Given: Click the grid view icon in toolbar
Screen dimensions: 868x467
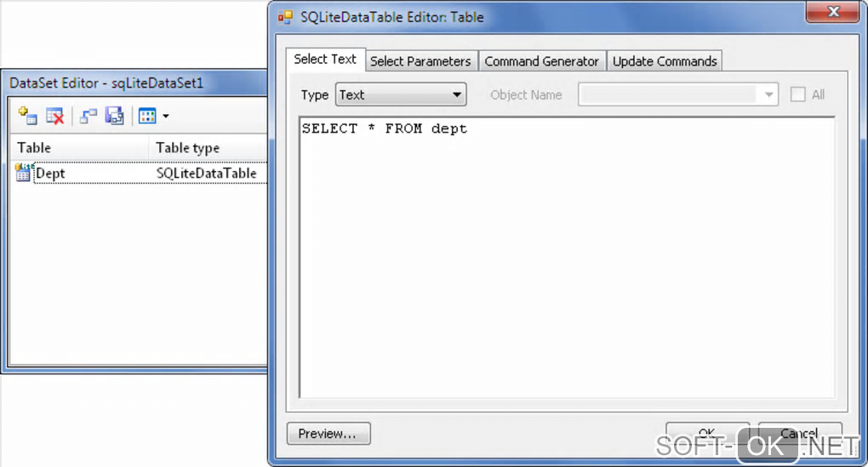Looking at the screenshot, I should click(147, 117).
